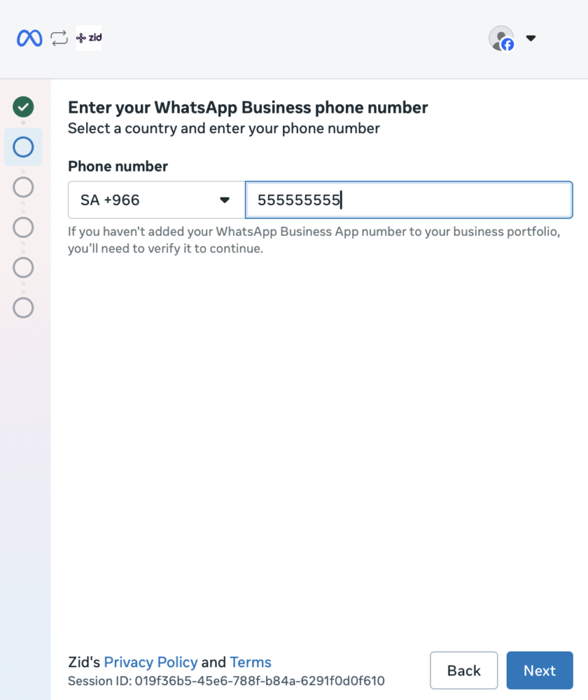The image size is (588, 700).
Task: Click the Meta logo icon
Action: click(x=29, y=38)
